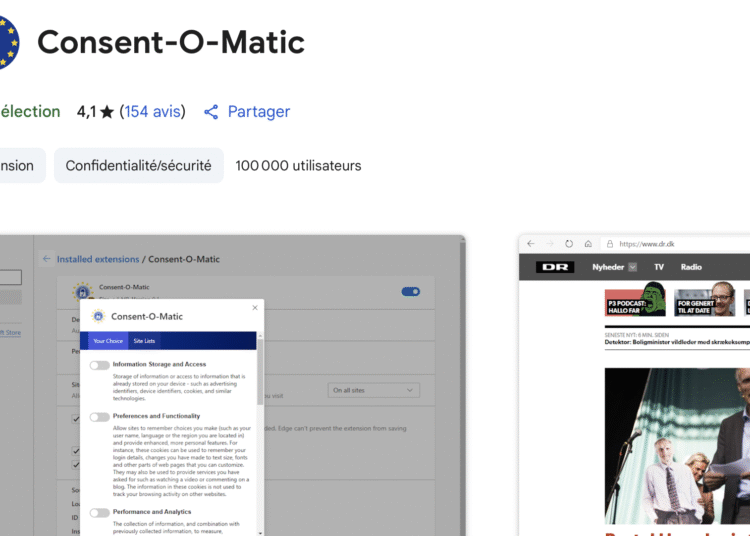The width and height of the screenshot is (750, 536).
Task: Click the Partager share icon
Action: pyautogui.click(x=211, y=112)
